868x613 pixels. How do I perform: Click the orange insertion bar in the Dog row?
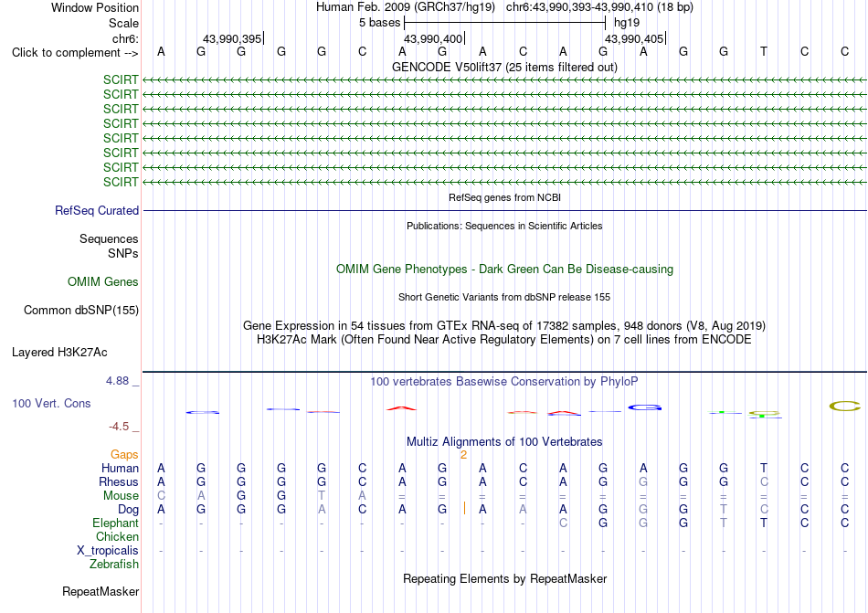coord(464,509)
